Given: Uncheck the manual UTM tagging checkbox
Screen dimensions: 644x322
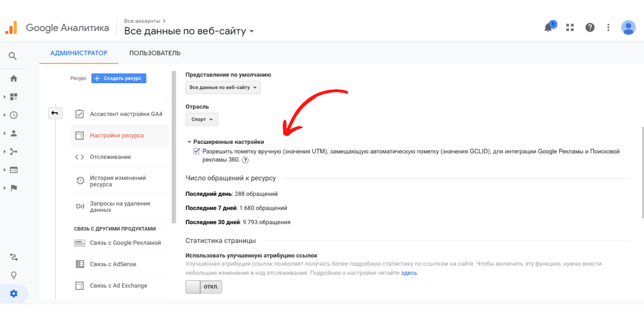Looking at the screenshot, I should 196,151.
